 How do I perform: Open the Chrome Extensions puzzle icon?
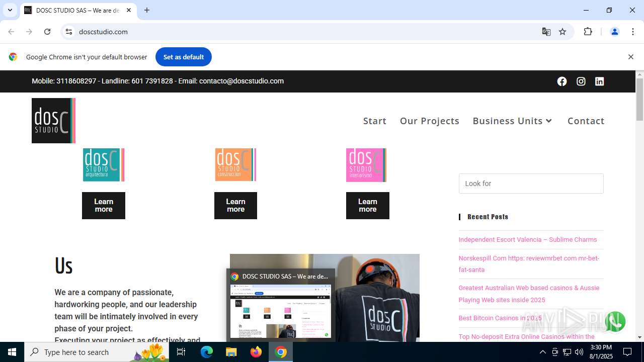pos(588,32)
